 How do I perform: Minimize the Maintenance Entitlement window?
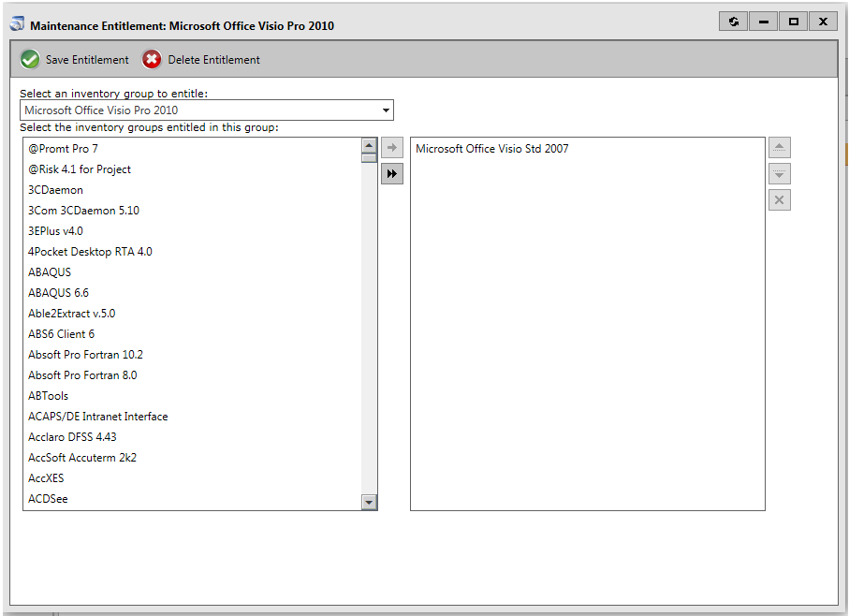pos(764,22)
